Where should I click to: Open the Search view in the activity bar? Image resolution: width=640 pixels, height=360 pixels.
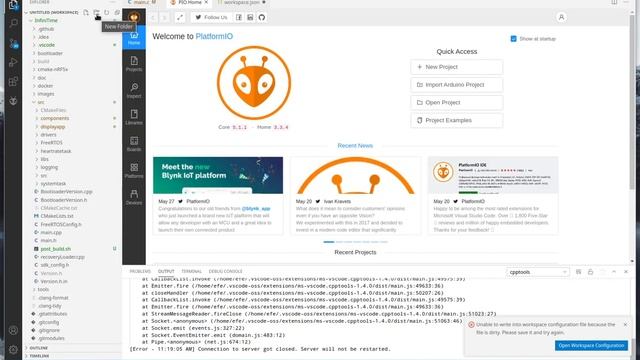pyautogui.click(x=13, y=22)
